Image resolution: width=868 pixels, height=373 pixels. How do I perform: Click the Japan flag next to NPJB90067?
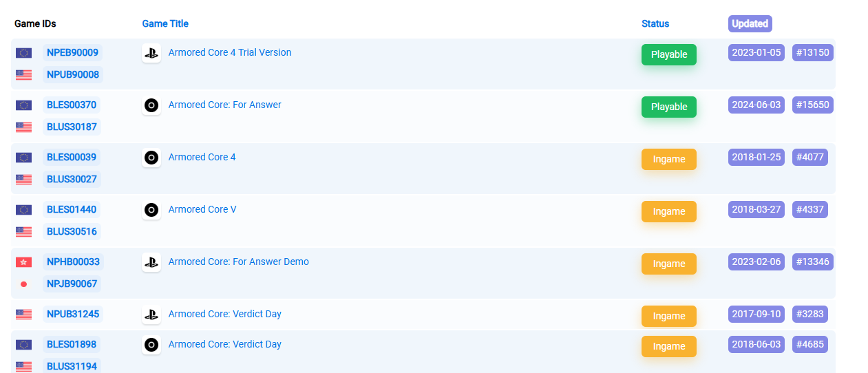tap(24, 284)
